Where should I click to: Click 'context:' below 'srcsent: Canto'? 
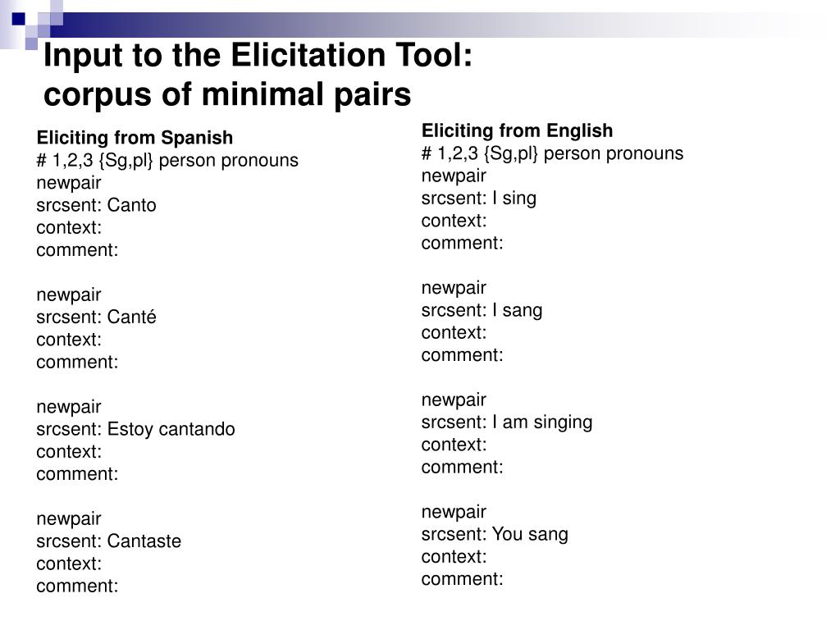69,228
